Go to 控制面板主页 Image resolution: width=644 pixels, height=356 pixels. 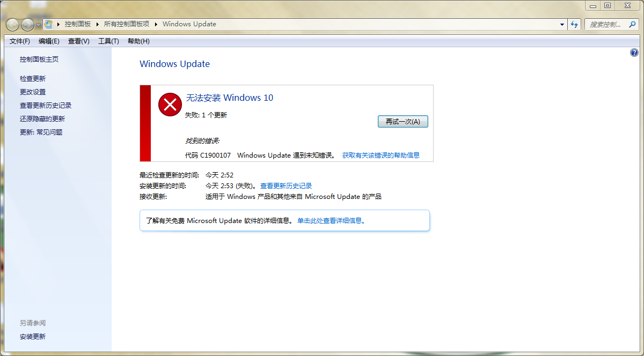click(39, 60)
